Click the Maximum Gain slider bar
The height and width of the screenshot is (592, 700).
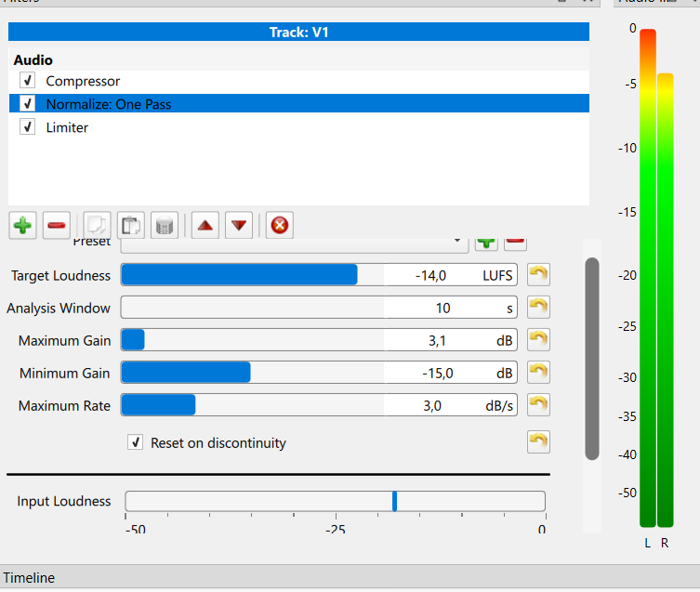pos(251,340)
